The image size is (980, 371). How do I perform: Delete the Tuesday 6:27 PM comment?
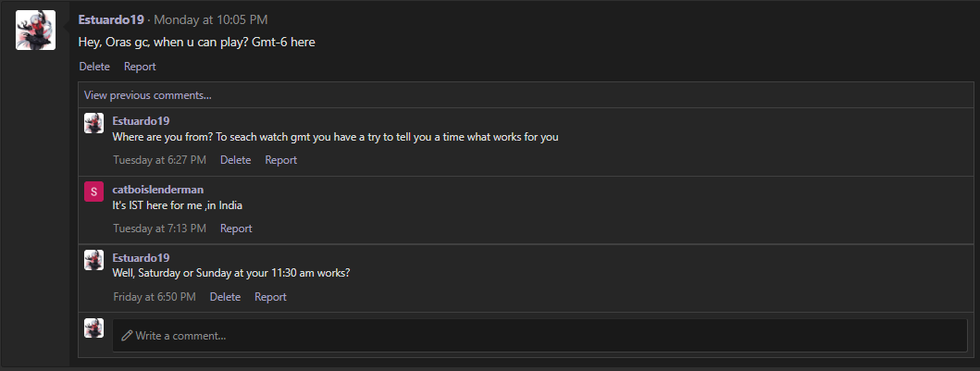[x=236, y=160]
